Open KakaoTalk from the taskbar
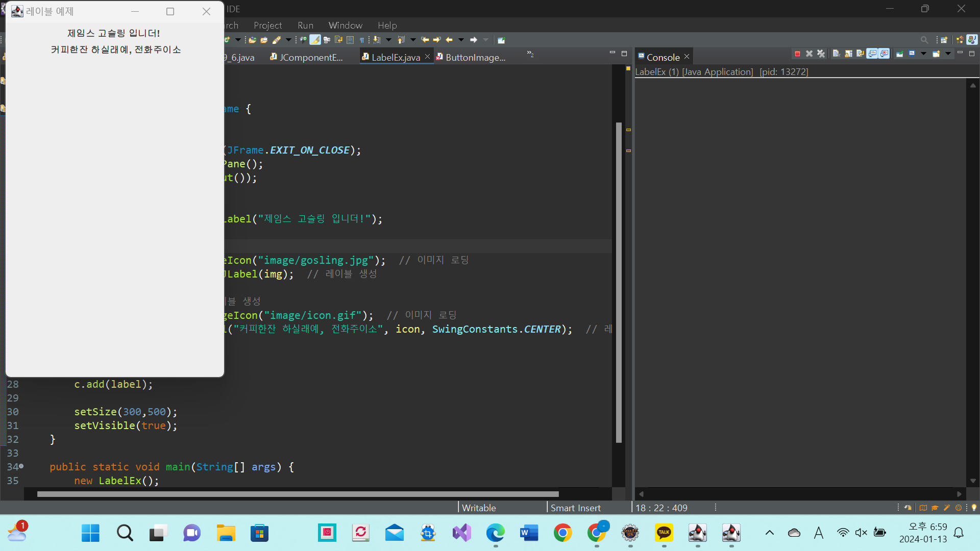 [664, 533]
